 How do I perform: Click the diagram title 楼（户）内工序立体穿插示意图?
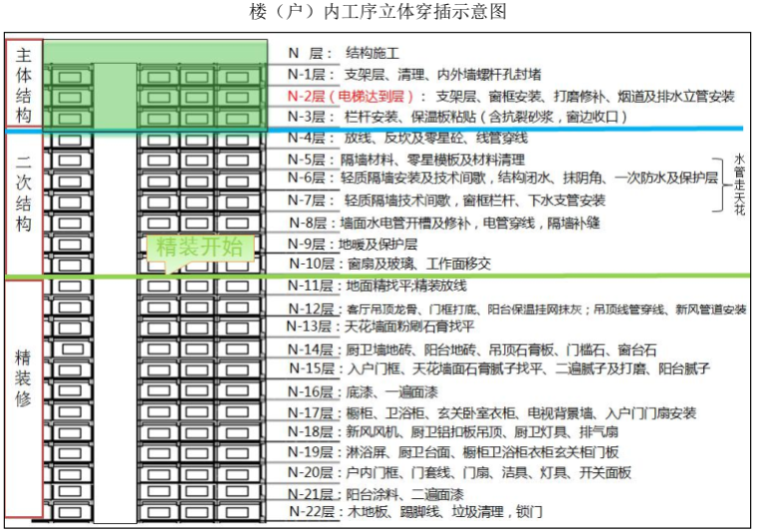pos(378,12)
